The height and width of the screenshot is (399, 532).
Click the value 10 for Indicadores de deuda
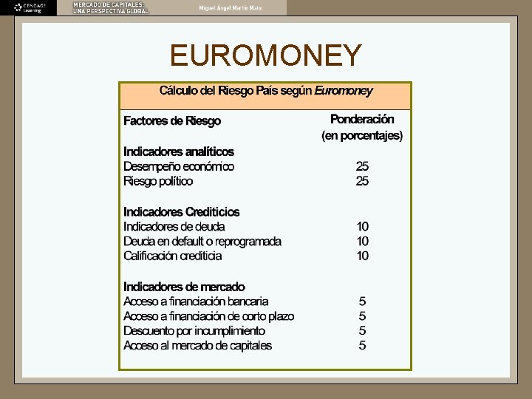362,226
